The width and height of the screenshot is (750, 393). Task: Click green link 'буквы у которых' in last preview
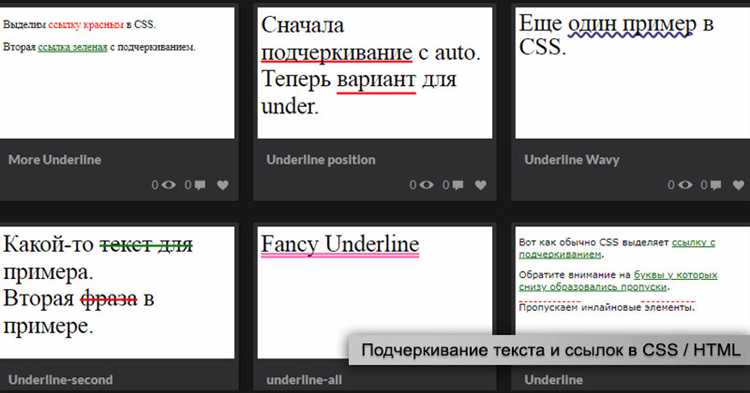675,274
